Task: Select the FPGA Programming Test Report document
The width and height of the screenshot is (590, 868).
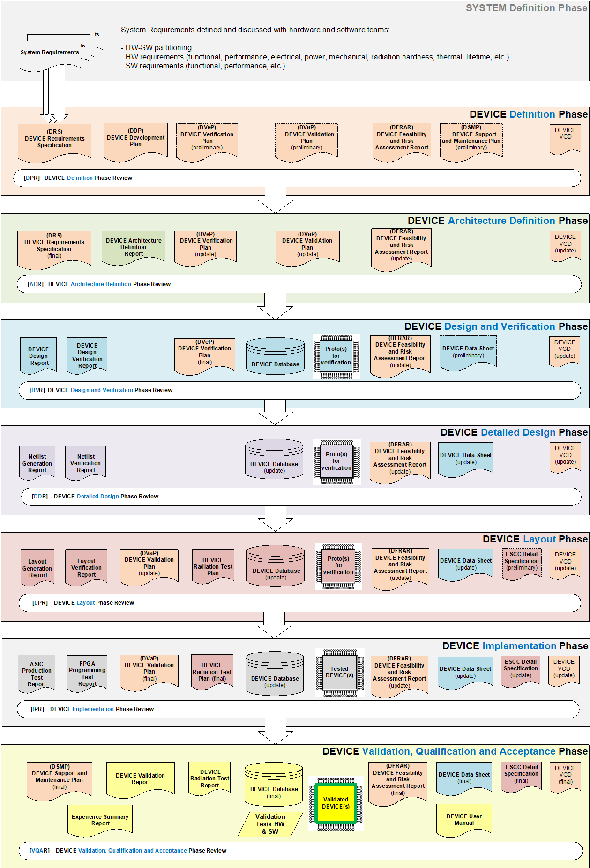Action: (87, 674)
